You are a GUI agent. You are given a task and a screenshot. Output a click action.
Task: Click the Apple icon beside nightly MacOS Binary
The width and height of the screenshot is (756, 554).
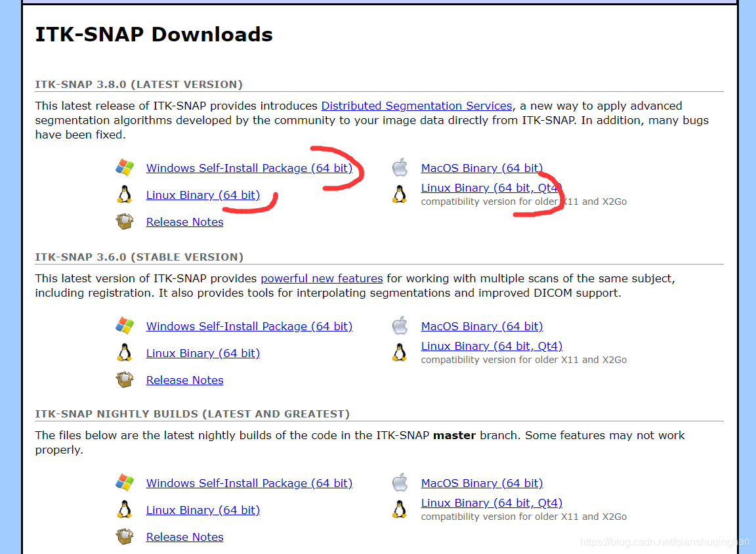coord(400,482)
